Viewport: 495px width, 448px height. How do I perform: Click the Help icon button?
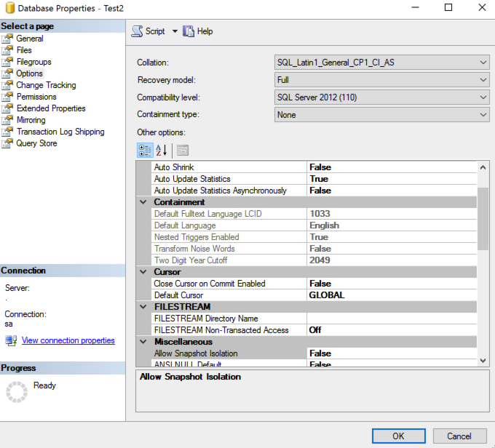pos(189,31)
